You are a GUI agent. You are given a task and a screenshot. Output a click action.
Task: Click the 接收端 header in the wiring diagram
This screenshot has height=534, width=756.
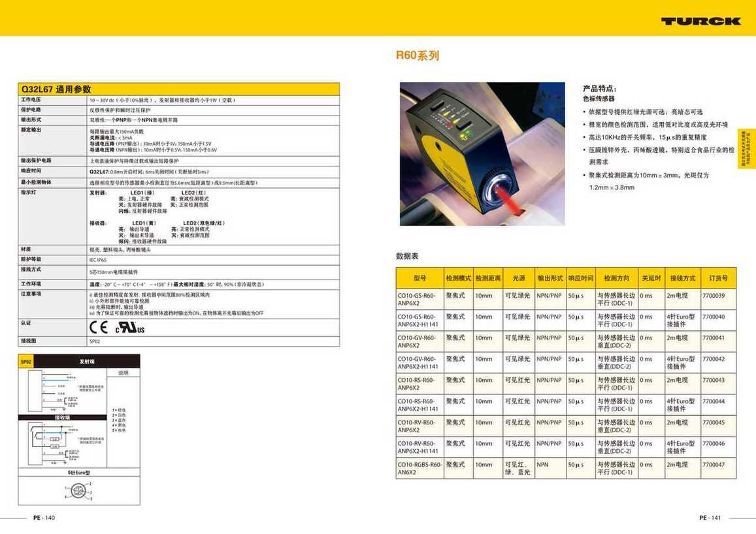pos(62,418)
